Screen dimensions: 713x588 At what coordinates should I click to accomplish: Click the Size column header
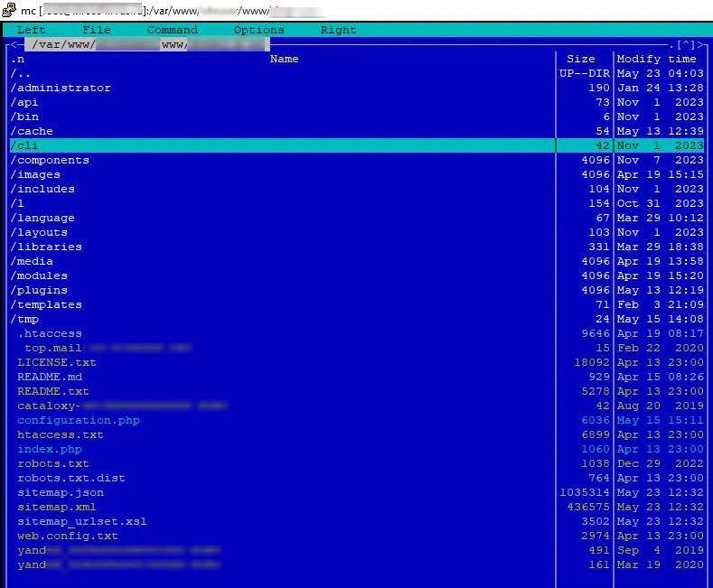tap(581, 59)
